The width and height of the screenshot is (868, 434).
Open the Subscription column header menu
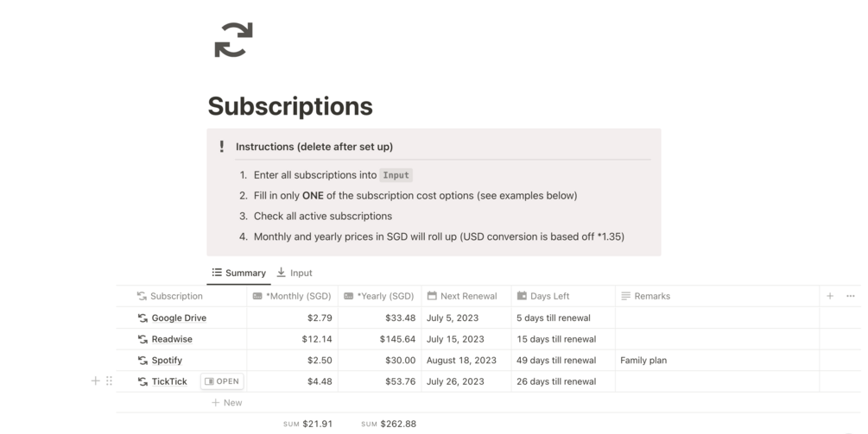click(x=176, y=296)
